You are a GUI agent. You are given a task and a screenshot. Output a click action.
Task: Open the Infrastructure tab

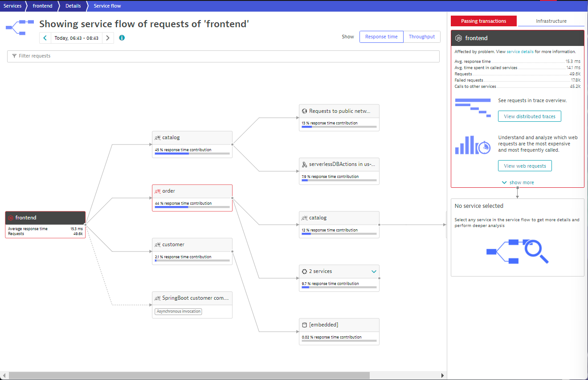click(551, 21)
